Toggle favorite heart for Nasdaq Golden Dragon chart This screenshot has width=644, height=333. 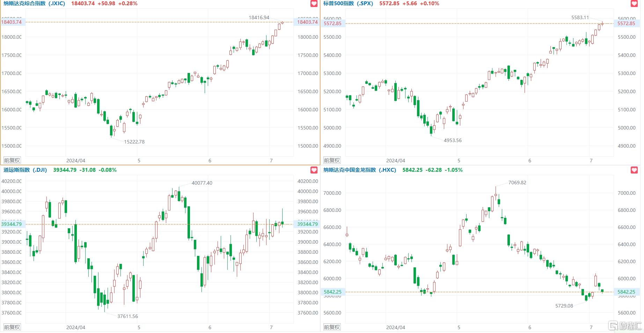(x=634, y=170)
